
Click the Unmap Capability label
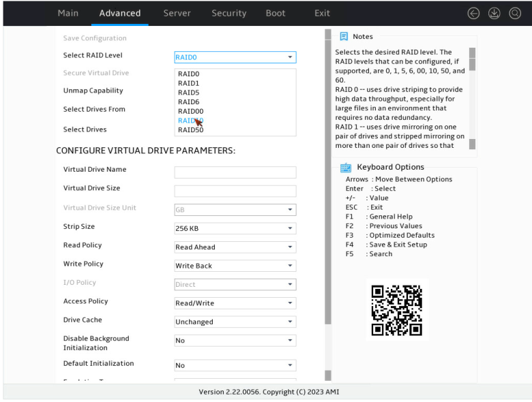[93, 91]
